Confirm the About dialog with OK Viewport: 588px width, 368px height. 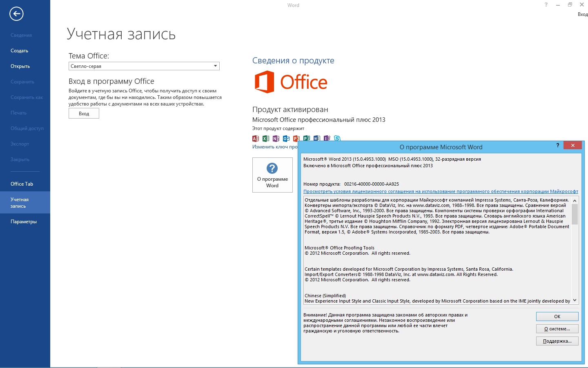point(557,316)
